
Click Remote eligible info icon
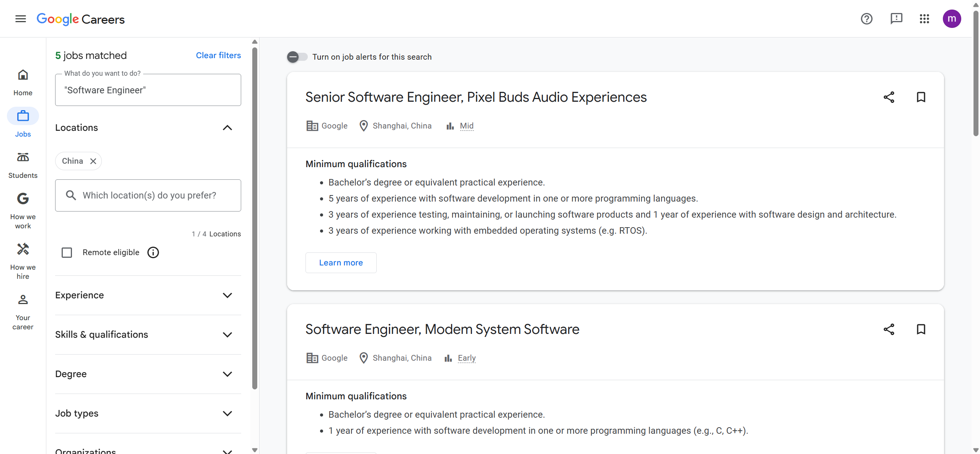(x=153, y=252)
